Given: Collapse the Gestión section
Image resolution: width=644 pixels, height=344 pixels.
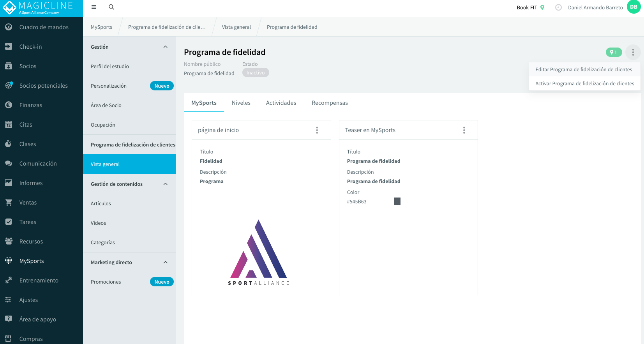Looking at the screenshot, I should [x=166, y=47].
